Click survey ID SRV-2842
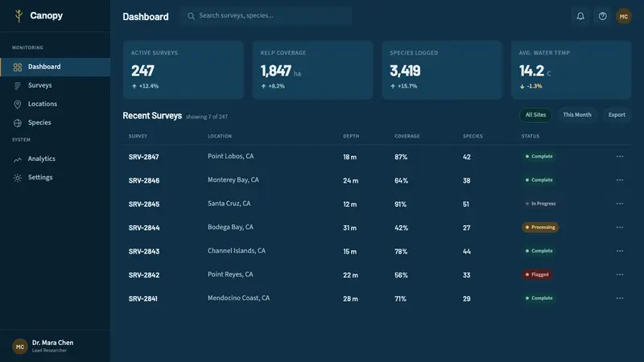The width and height of the screenshot is (644, 362). point(144,275)
